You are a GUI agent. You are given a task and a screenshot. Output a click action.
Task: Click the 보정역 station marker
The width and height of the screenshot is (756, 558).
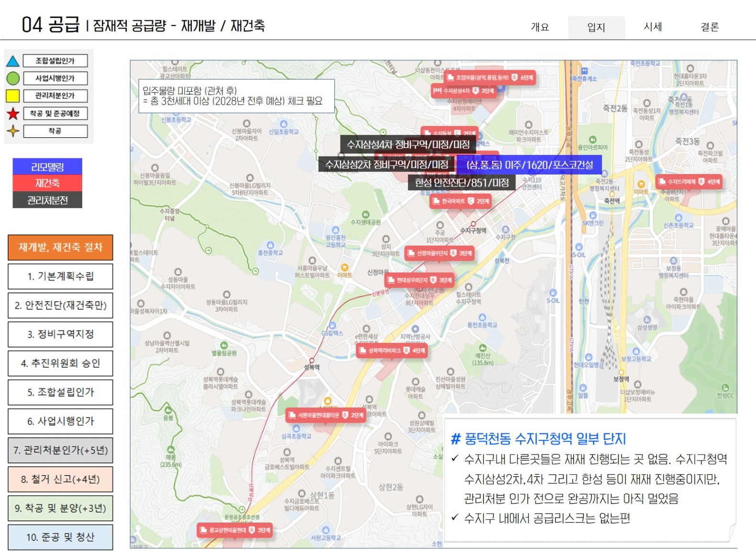click(621, 372)
